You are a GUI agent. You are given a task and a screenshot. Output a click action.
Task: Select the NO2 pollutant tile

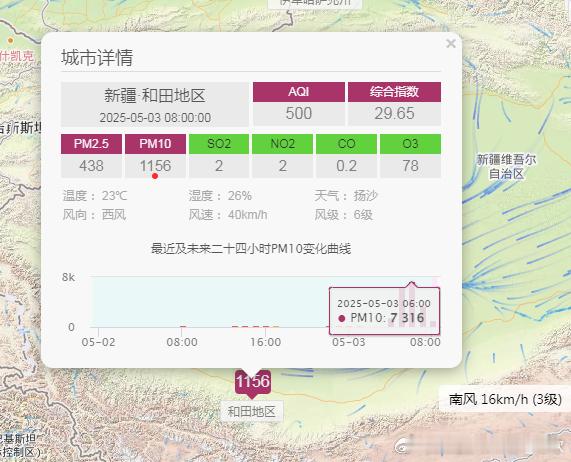[x=283, y=144]
